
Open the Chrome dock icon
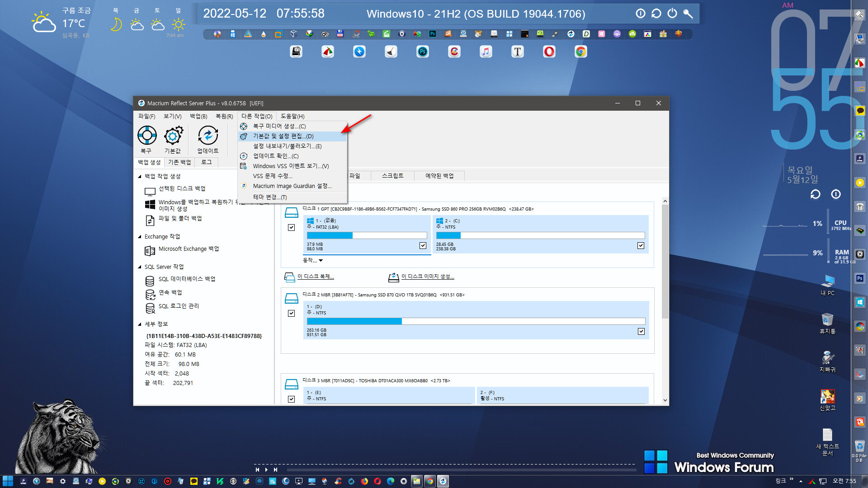pos(581,52)
